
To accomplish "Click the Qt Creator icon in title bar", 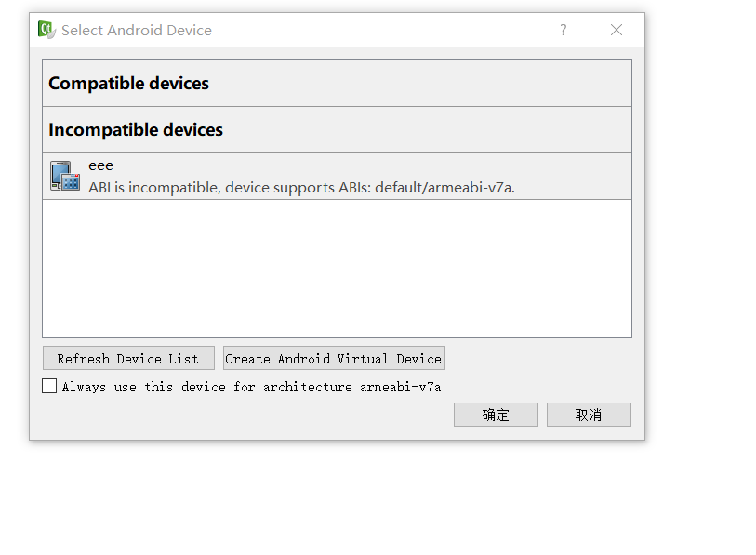I will point(46,30).
